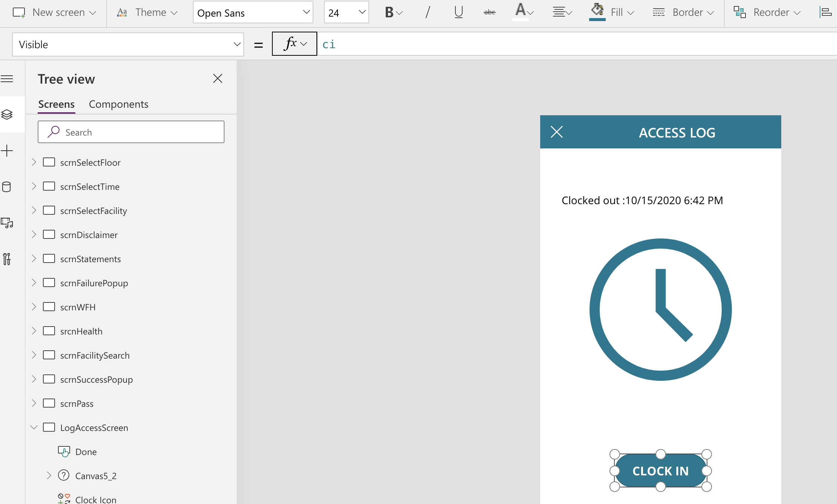This screenshot has height=504, width=837.
Task: Toggle bold formatting in the toolbar
Action: (390, 12)
